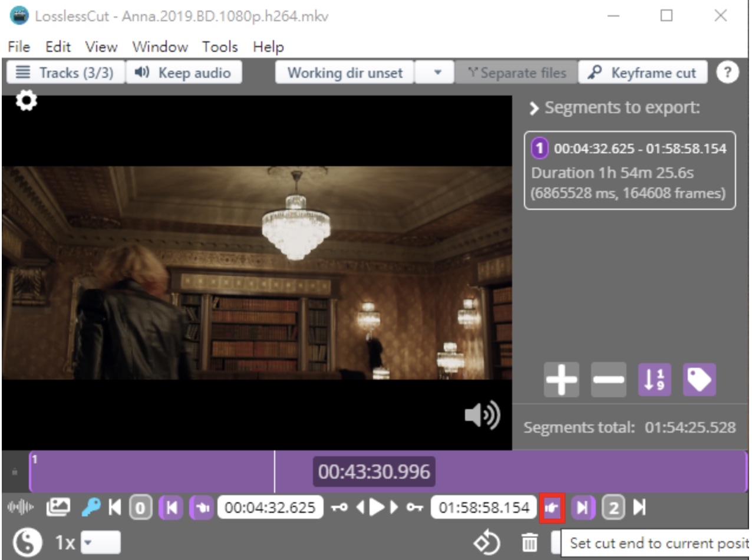Screen dimensions: 752x560
Task: Click the trash icon to delete source
Action: point(530,542)
